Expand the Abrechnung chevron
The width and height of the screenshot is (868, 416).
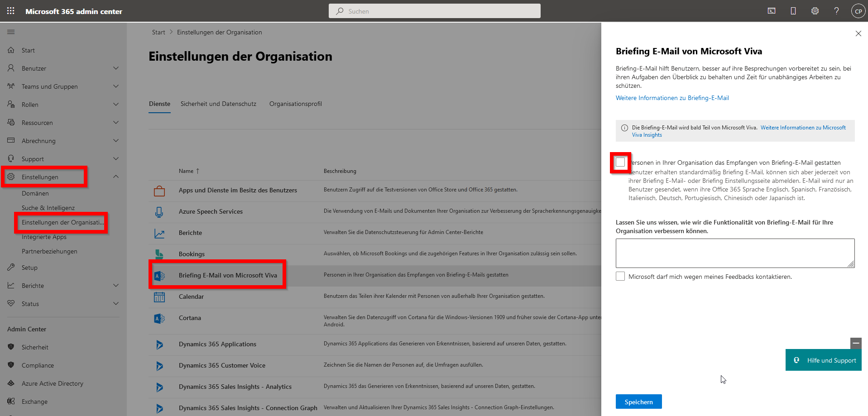coord(116,140)
